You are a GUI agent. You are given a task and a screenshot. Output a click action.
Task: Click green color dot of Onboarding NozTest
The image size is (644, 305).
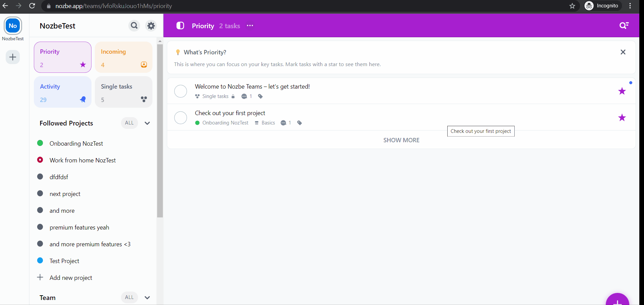click(x=40, y=143)
